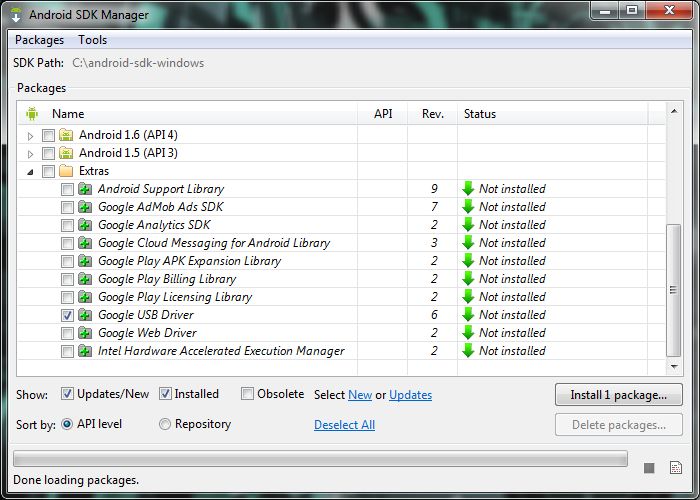Click the Google Cloud Messaging package icon

pos(85,243)
